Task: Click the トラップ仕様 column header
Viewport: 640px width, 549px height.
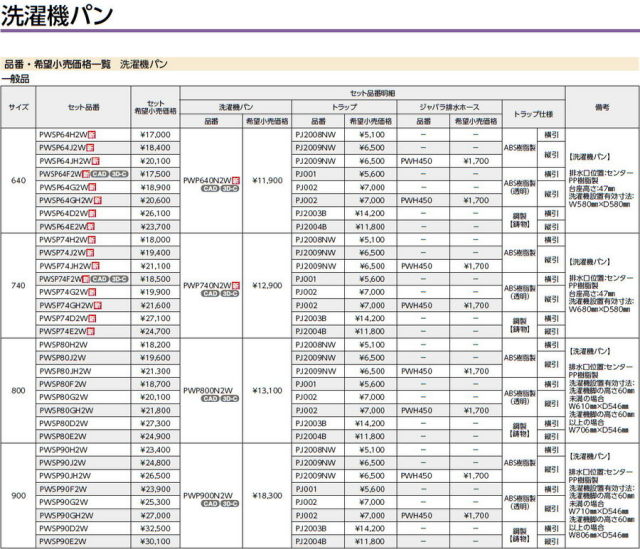Action: point(533,114)
